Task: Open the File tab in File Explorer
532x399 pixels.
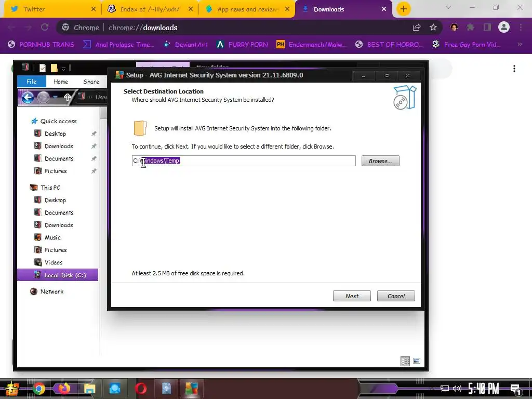Action: (x=32, y=82)
